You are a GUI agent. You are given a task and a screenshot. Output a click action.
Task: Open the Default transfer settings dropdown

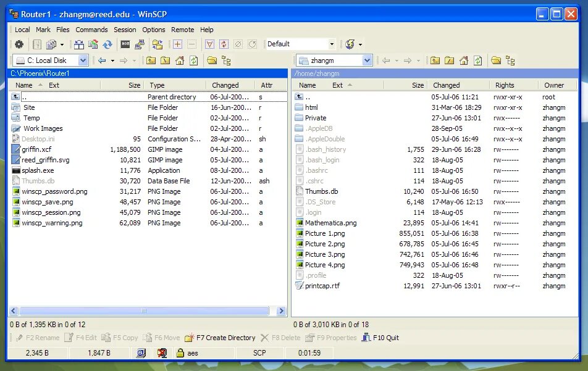[332, 44]
